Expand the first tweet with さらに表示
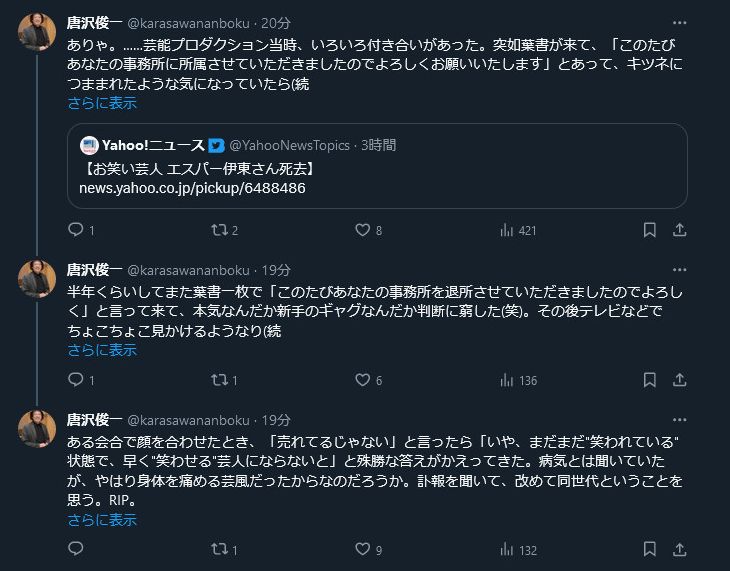The width and height of the screenshot is (730, 571). (102, 103)
